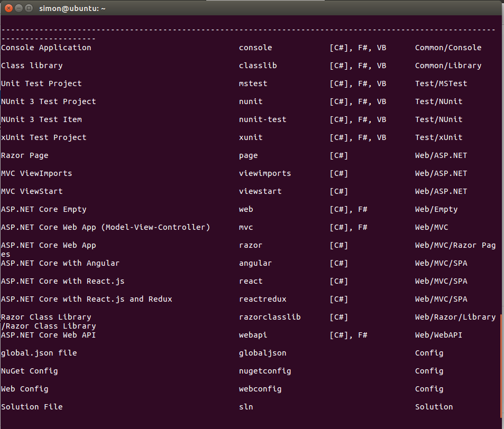Viewport: 504px width, 429px height.
Task: Click '[C#], F#, VB' on the console row
Action: click(358, 48)
